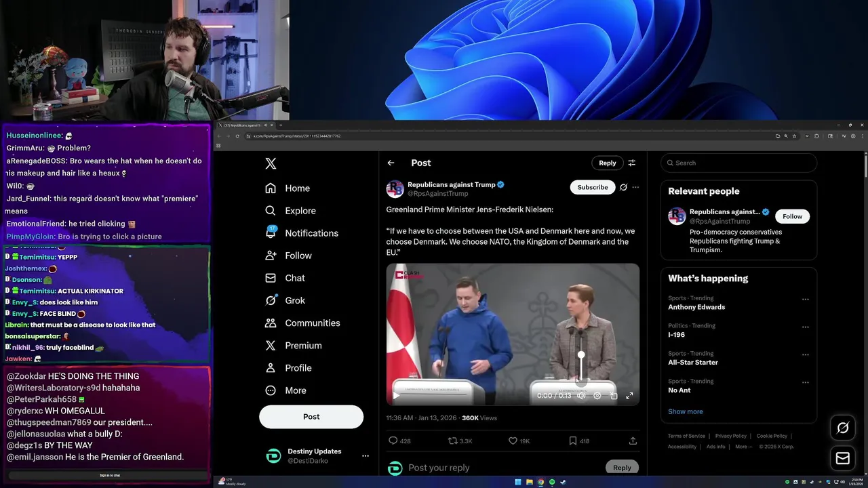Click the post's comment icon showing 428
This screenshot has width=868, height=488.
pyautogui.click(x=399, y=441)
